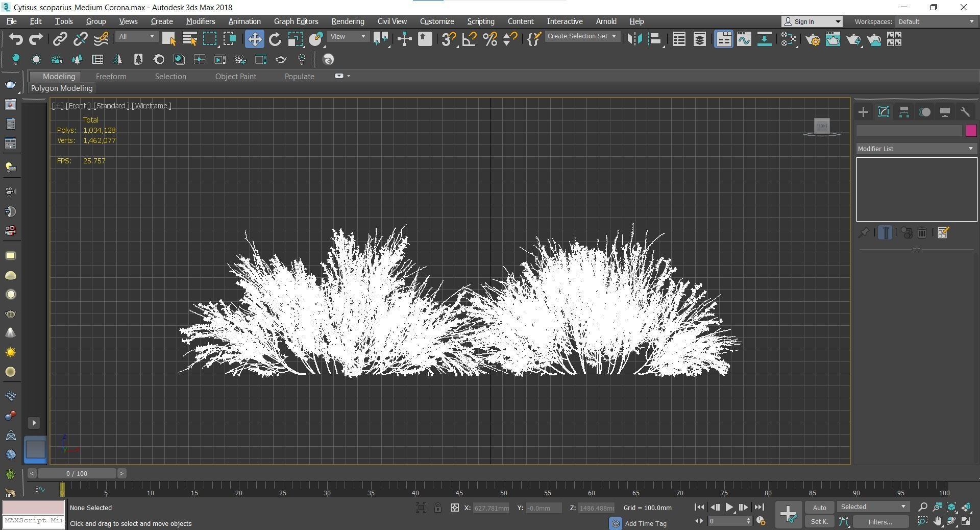Viewport: 980px width, 530px height.
Task: Click the Add Time Tag label
Action: (x=646, y=523)
